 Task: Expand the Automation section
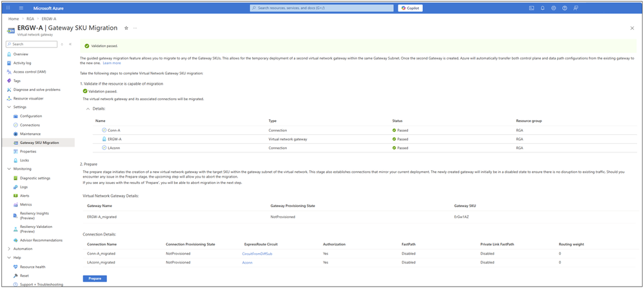[10, 249]
